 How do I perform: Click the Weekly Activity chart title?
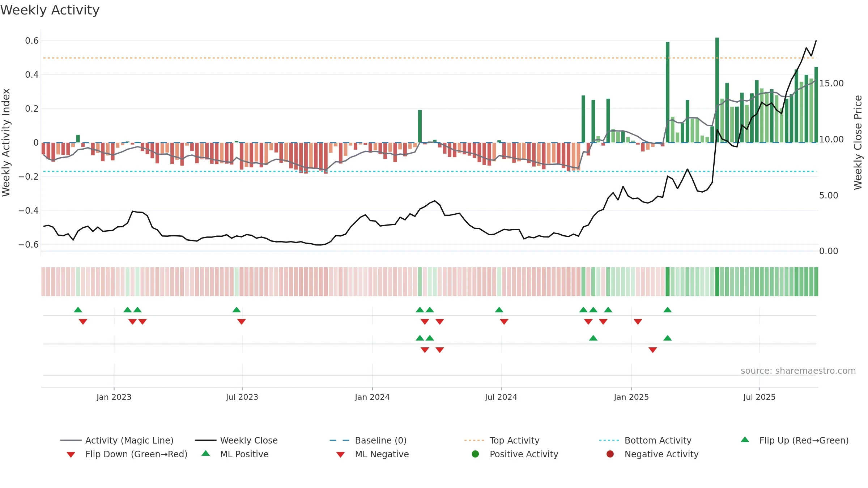[x=50, y=10]
